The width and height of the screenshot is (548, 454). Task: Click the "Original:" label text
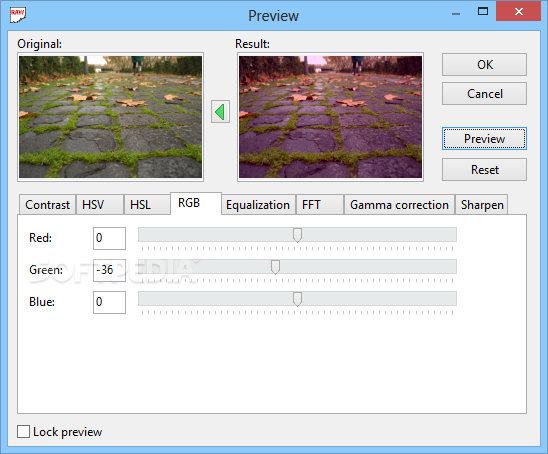pos(39,44)
